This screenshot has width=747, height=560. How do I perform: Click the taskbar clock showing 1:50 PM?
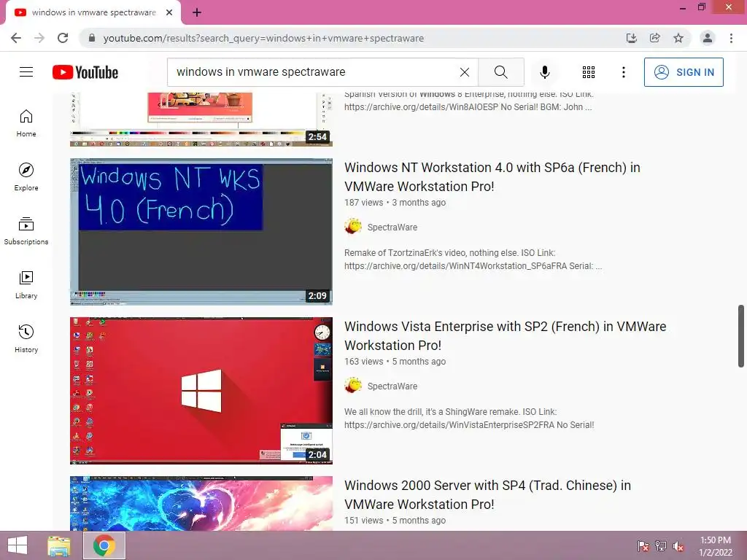click(715, 546)
